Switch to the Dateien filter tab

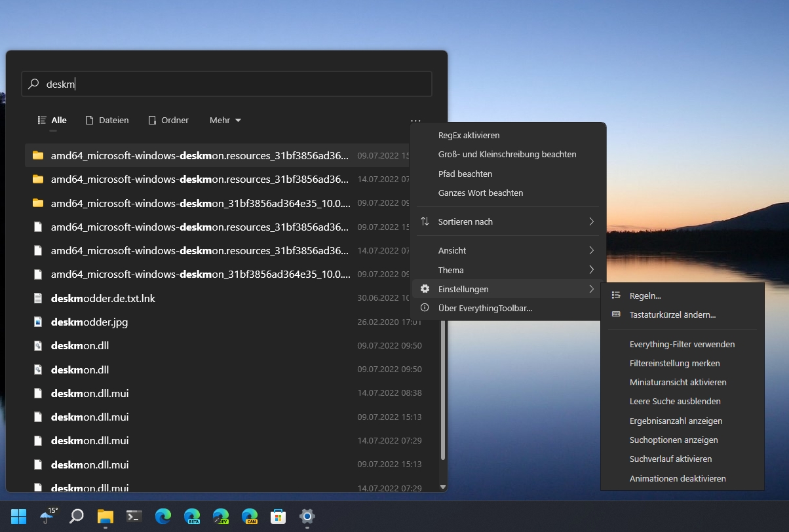coord(107,121)
